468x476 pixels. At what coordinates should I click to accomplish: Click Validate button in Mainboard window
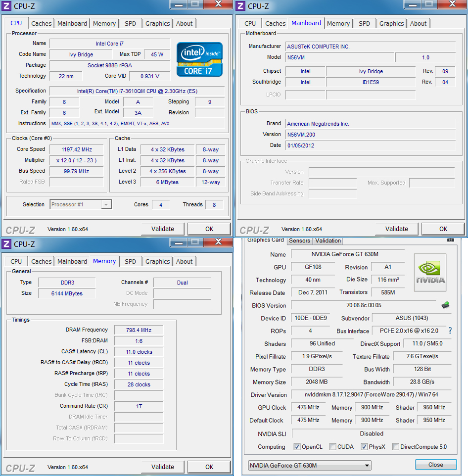tap(397, 229)
